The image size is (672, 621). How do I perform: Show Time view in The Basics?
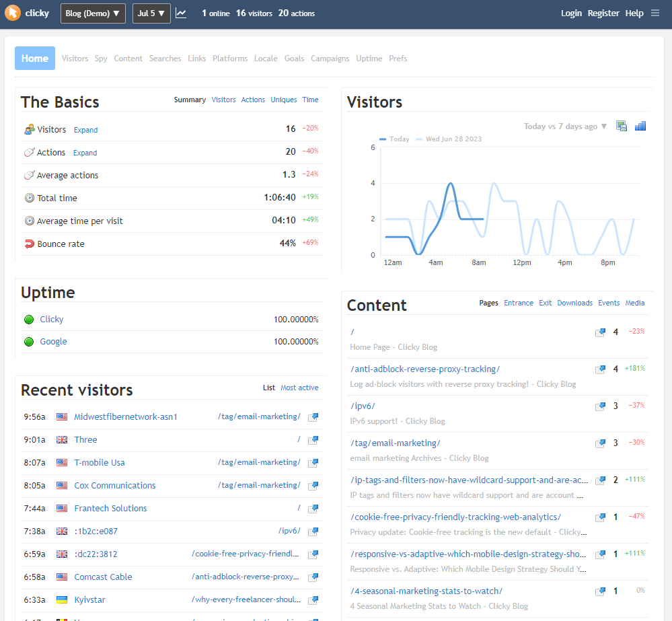click(x=310, y=100)
